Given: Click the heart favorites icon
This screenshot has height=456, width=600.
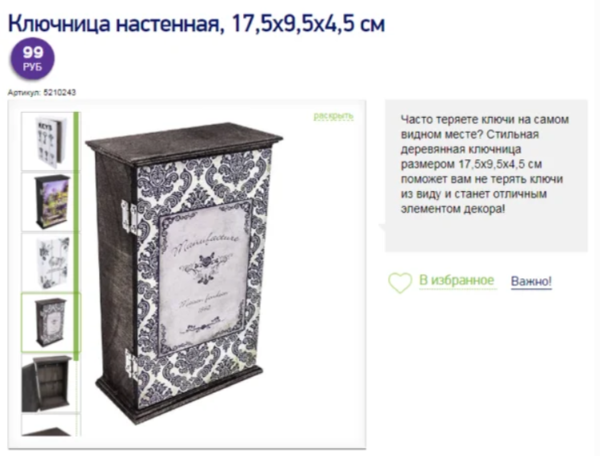Looking at the screenshot, I should click(x=400, y=283).
